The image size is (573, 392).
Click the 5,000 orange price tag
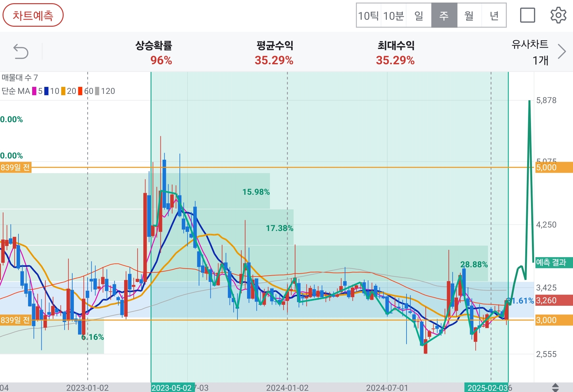pos(554,167)
